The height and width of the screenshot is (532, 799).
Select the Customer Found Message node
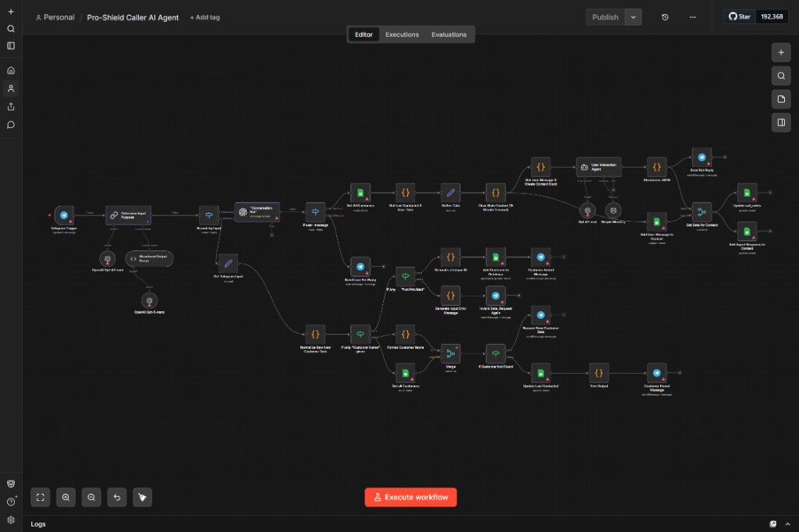[657, 373]
